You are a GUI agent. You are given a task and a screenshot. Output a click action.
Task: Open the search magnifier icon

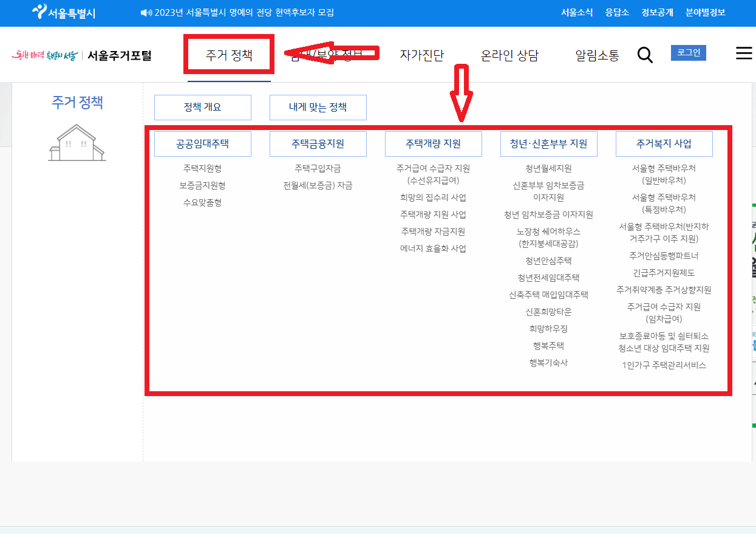(x=645, y=54)
